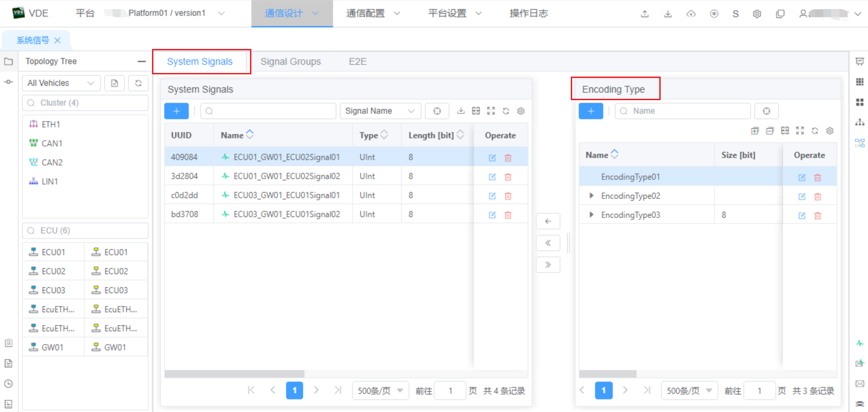
Task: Open the column settings gear in the Encoding Type panel
Action: point(830,131)
